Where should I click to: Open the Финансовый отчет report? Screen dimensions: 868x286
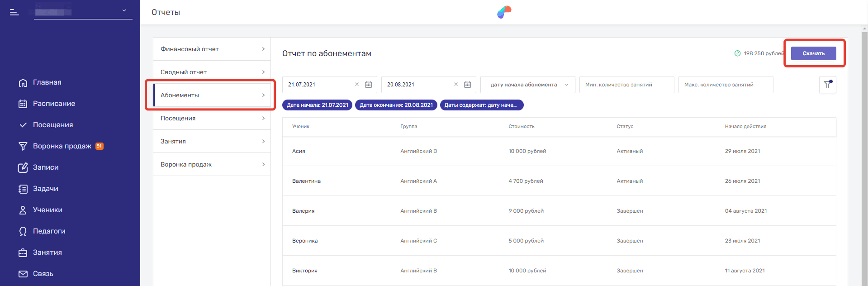click(x=212, y=49)
